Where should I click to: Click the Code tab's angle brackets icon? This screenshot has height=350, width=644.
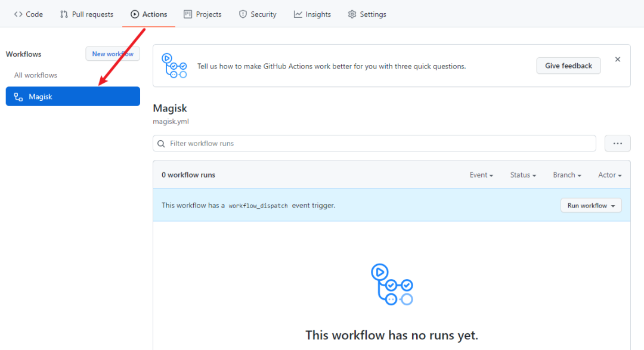(18, 14)
